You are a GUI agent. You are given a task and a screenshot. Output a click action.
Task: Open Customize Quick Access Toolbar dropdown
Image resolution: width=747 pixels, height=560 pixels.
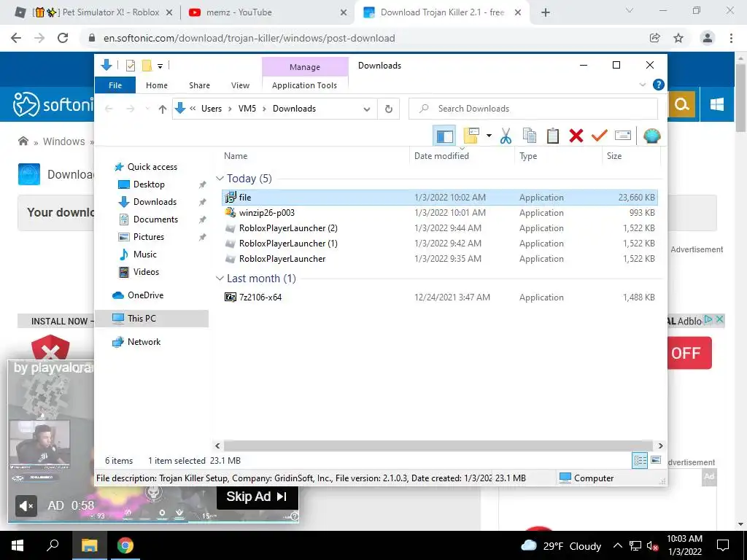pos(160,66)
